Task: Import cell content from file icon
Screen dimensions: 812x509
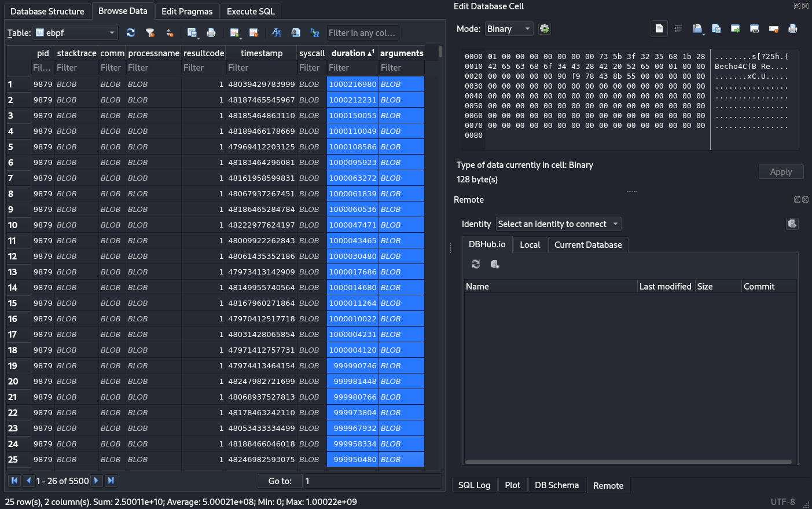Action: point(717,28)
